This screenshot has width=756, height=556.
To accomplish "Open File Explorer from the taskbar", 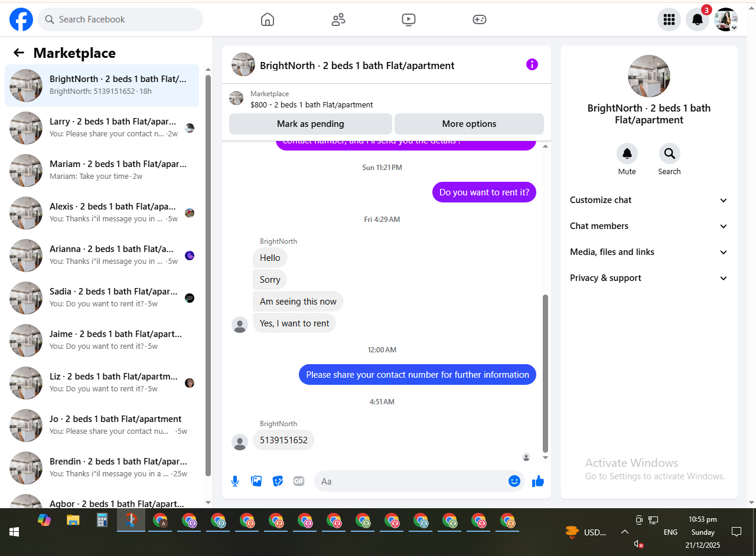I will (x=73, y=520).
